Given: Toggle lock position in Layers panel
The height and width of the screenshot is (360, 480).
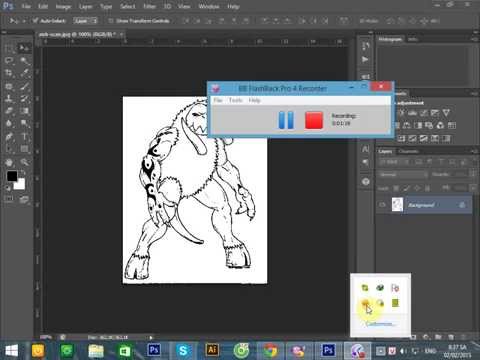Looking at the screenshot, I should coord(417,188).
